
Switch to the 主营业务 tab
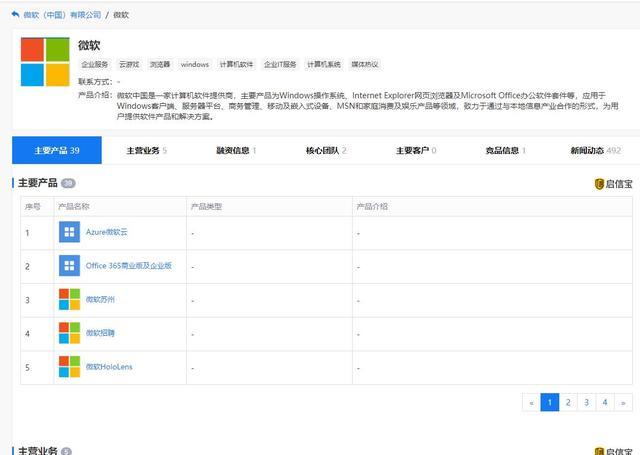pos(147,151)
